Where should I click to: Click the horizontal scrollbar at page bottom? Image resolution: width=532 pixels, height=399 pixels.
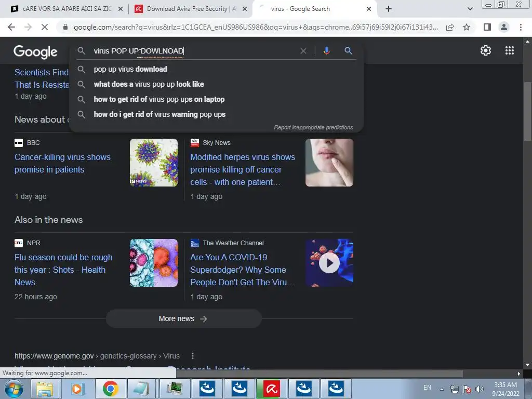[320, 374]
